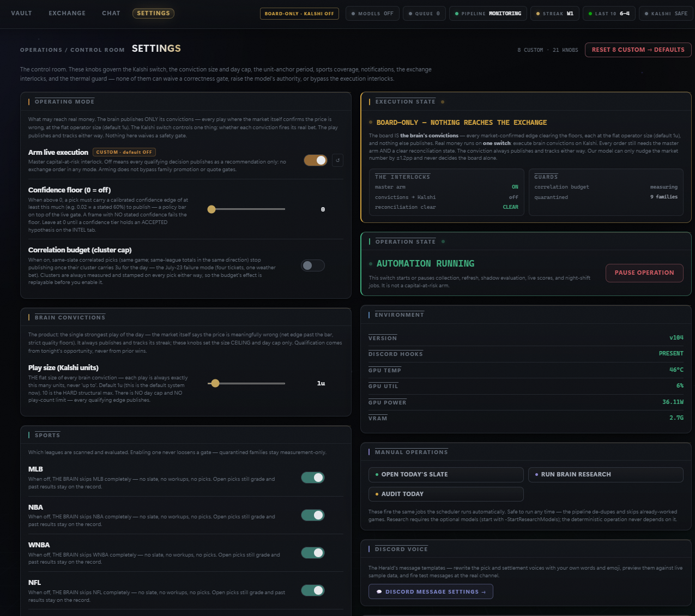
Task: Toggle the Correlation budget cluster cap switch
Action: click(x=313, y=265)
